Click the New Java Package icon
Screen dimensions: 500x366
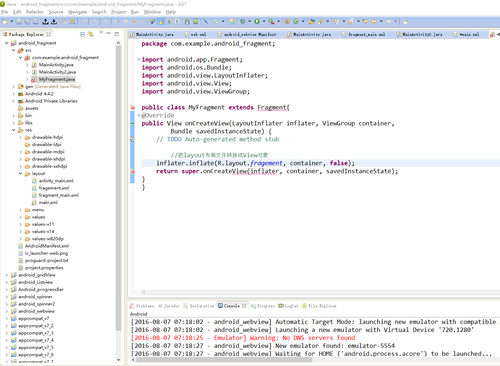287,22
